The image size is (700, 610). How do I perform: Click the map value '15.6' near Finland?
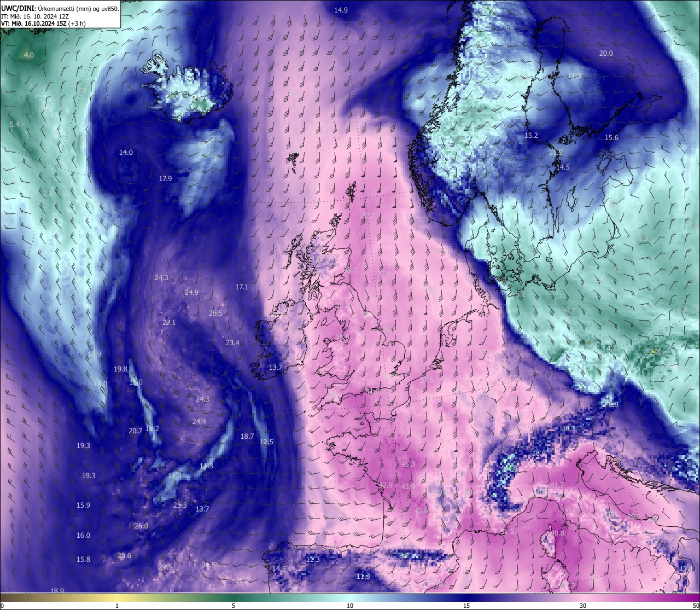click(x=611, y=138)
